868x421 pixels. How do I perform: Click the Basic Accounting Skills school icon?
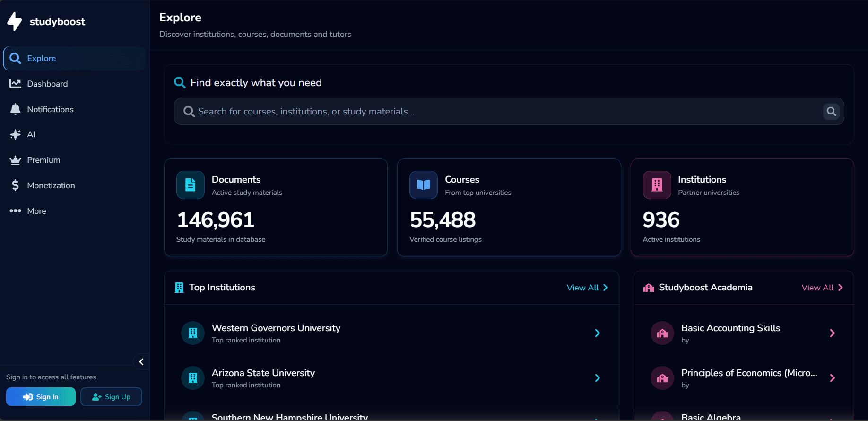(x=662, y=333)
